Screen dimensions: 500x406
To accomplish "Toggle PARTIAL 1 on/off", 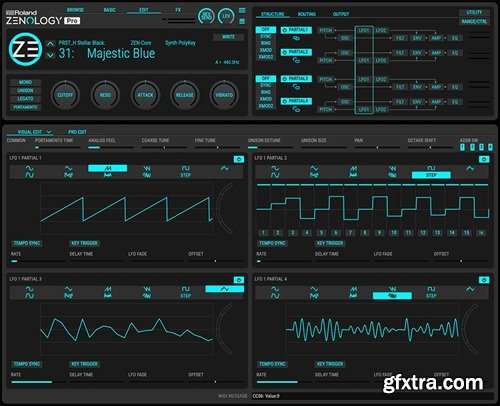I will point(296,30).
